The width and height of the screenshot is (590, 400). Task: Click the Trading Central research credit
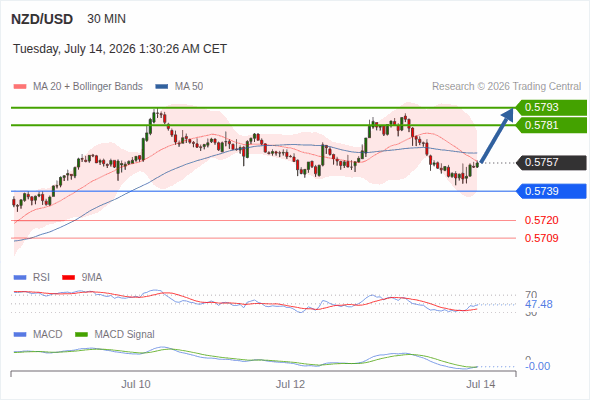pos(506,87)
